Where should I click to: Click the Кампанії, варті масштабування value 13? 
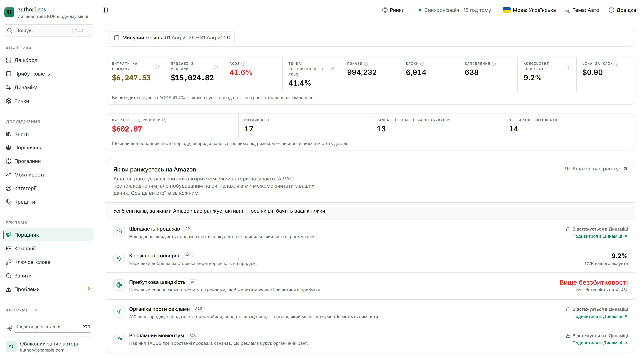[x=381, y=129]
